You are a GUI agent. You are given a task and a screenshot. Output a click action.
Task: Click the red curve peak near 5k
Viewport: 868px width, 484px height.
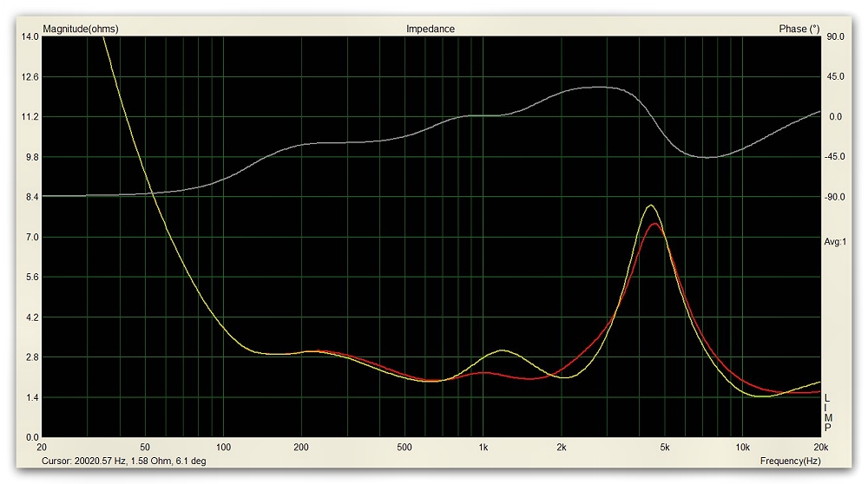coord(655,224)
